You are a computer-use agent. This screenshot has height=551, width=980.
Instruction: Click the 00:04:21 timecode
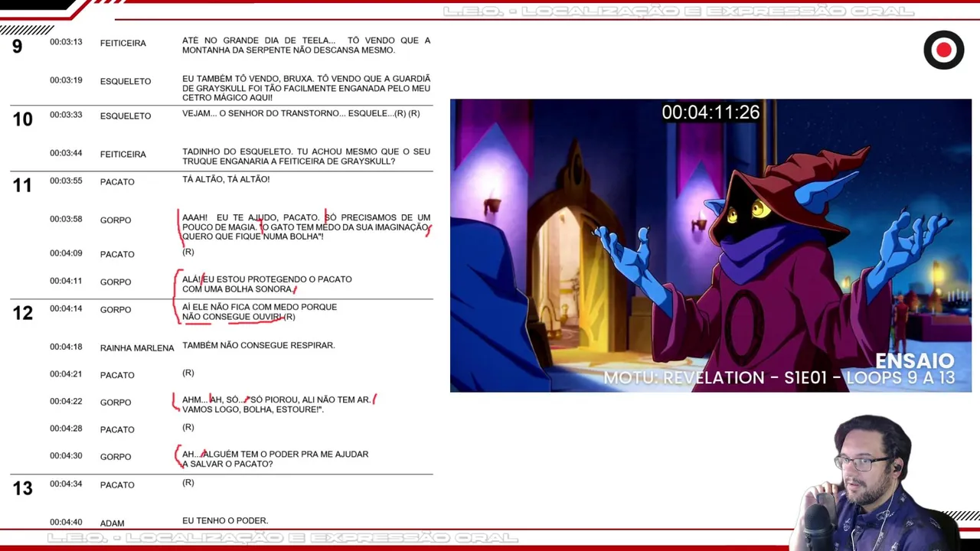[x=66, y=374]
